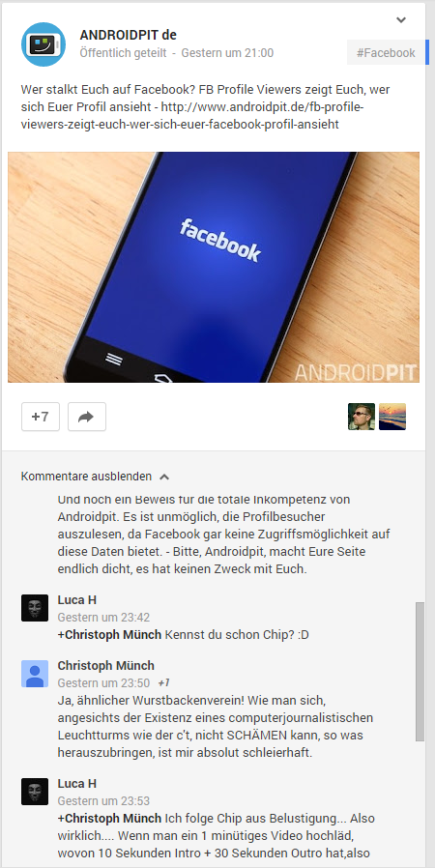Open Christoph Münch's commenter name
Viewport: 435px width, 868px height.
pos(105,665)
